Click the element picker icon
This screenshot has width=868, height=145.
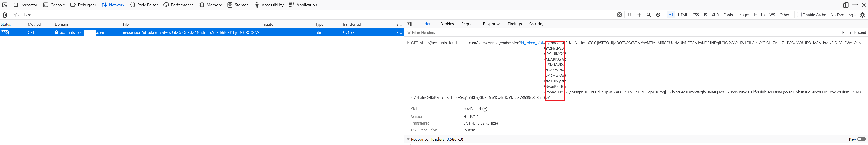point(5,5)
